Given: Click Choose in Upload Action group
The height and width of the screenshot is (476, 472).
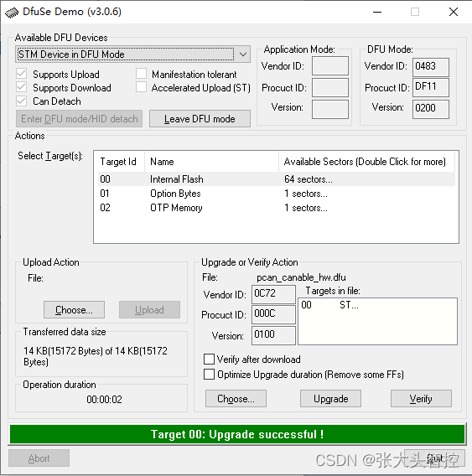Looking at the screenshot, I should pos(74,310).
